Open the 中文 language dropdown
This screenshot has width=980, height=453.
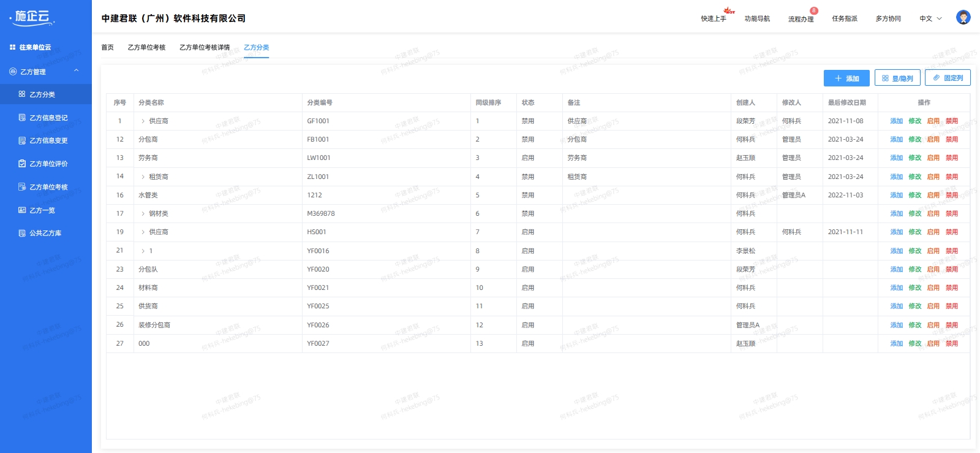pyautogui.click(x=930, y=18)
